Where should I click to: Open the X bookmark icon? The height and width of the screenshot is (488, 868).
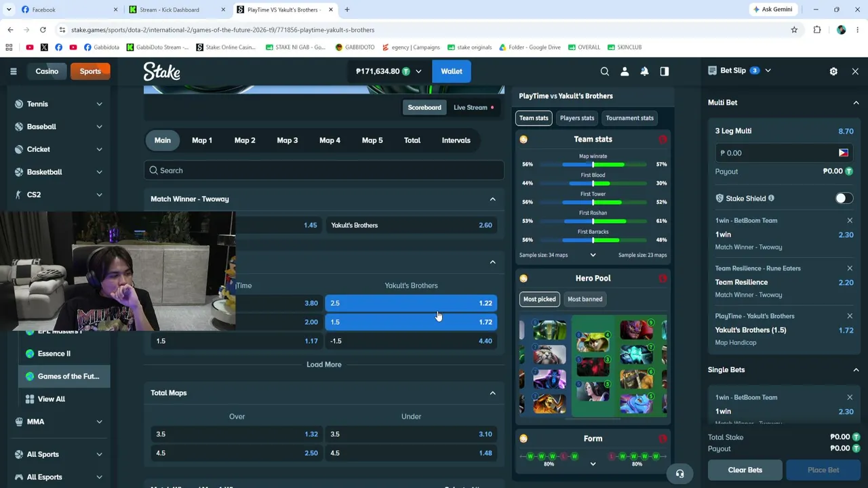point(44,47)
